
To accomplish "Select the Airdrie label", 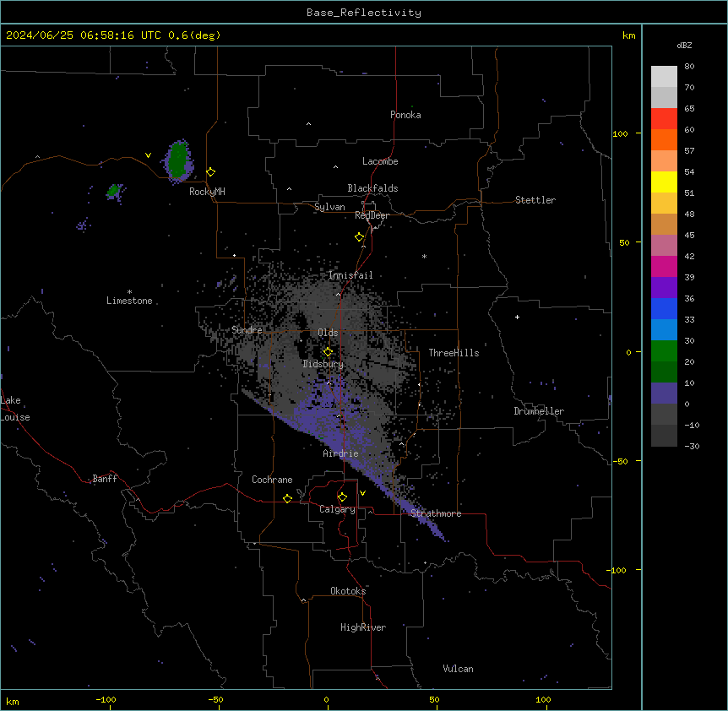I will coord(340,453).
